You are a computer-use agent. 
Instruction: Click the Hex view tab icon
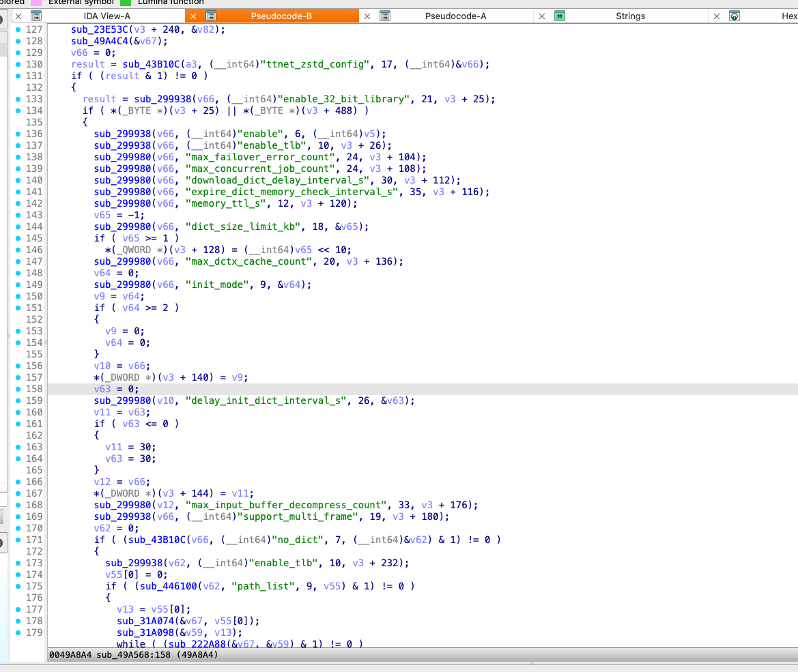tap(735, 16)
